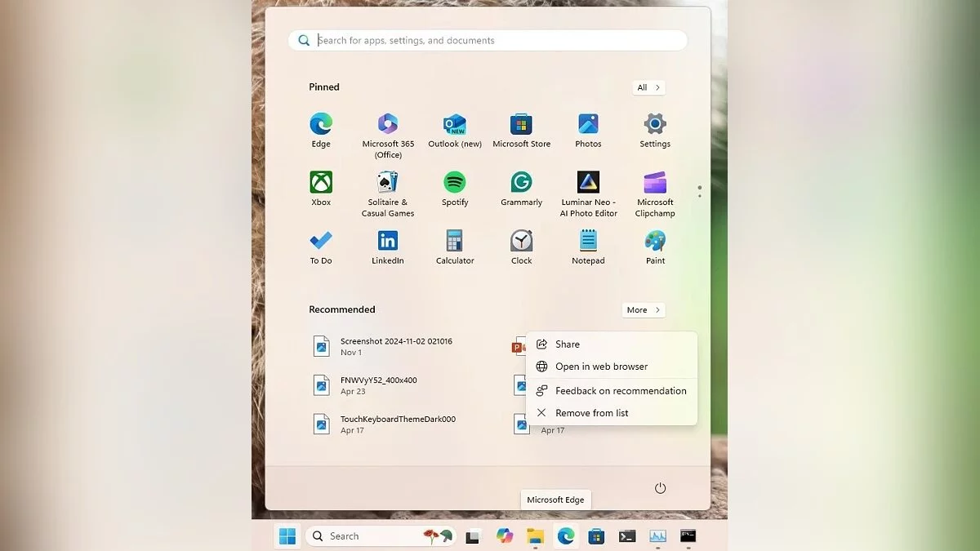Open the Grammarly pinned app
980x551 pixels.
point(521,183)
